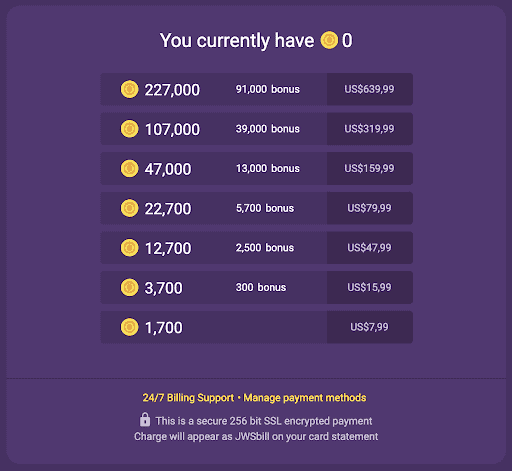Select the US$319,99 price button
Viewport: 512px width, 471px height.
pyautogui.click(x=370, y=129)
